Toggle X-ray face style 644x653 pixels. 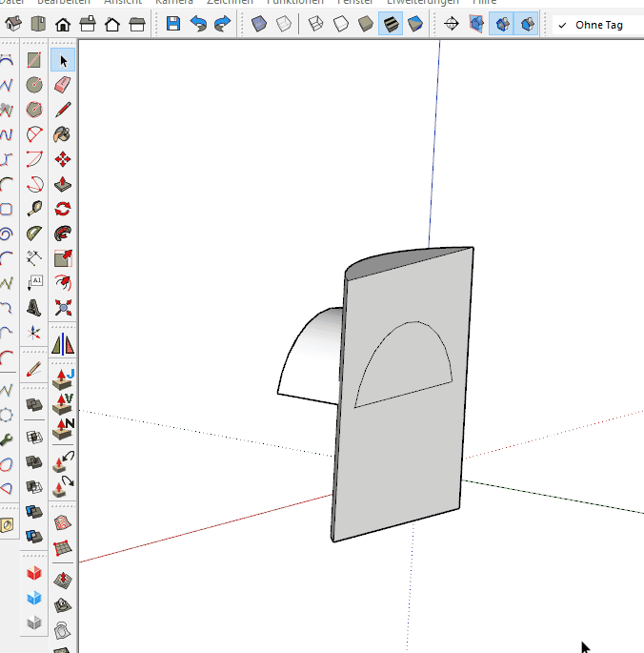[258, 25]
